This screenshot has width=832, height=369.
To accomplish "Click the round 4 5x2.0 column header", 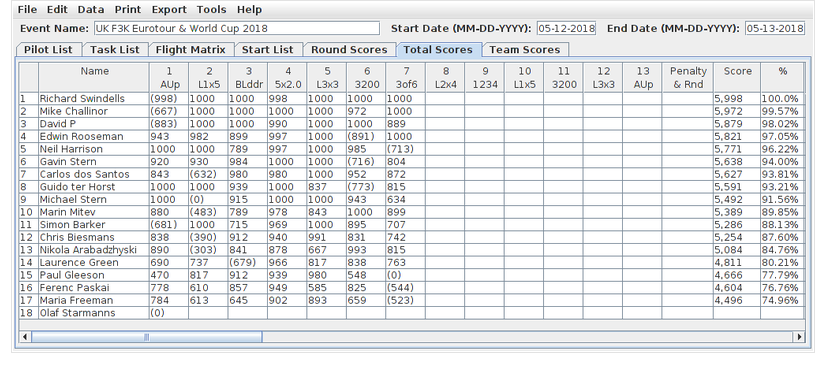I will click(287, 78).
